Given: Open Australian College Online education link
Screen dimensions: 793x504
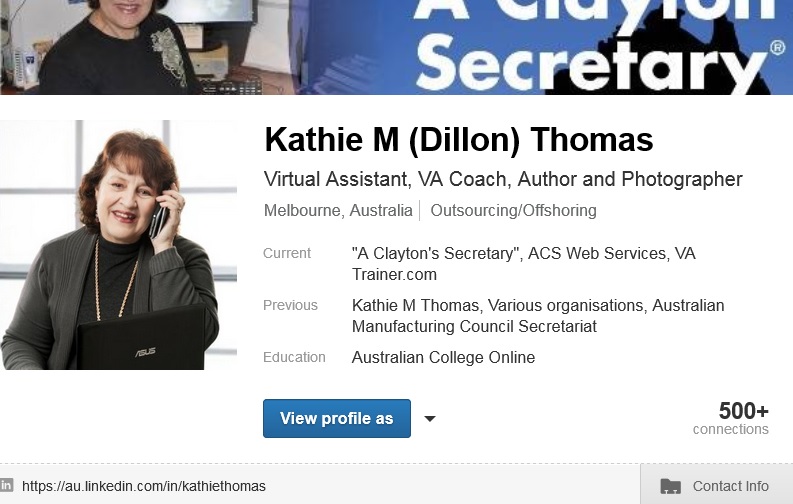Looking at the screenshot, I should [x=444, y=357].
